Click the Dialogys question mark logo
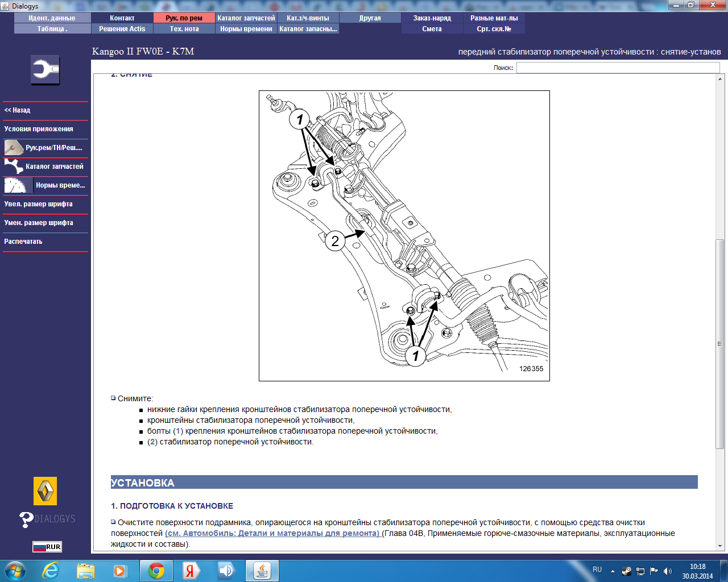This screenshot has height=582, width=728. tap(47, 519)
